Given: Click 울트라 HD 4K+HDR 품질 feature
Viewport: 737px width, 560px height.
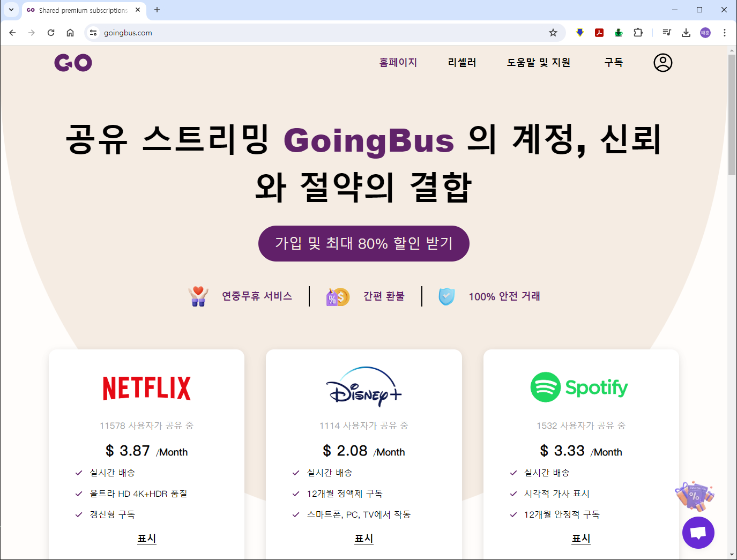Looking at the screenshot, I should (x=139, y=494).
